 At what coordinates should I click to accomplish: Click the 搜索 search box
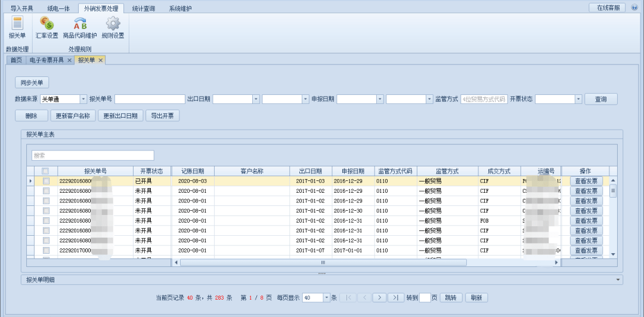coord(93,155)
